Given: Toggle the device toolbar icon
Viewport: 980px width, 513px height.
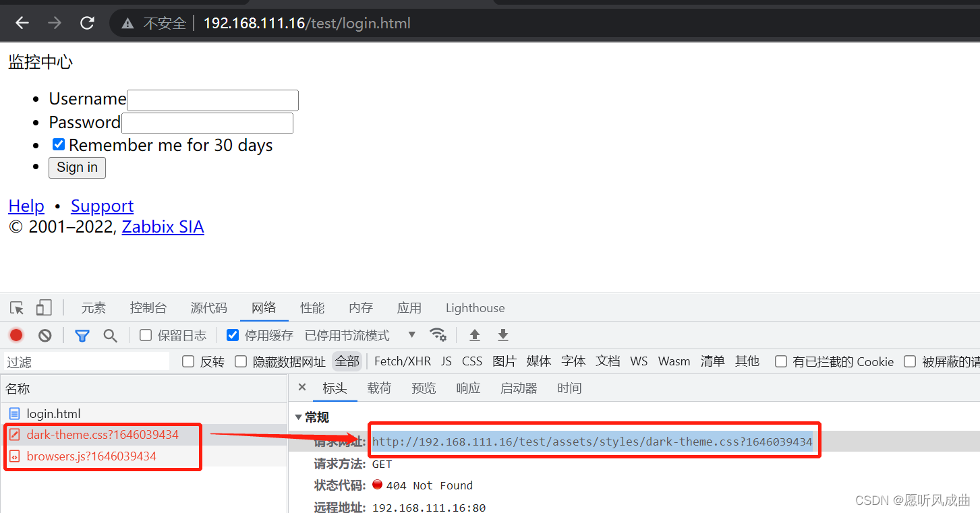Looking at the screenshot, I should [44, 308].
